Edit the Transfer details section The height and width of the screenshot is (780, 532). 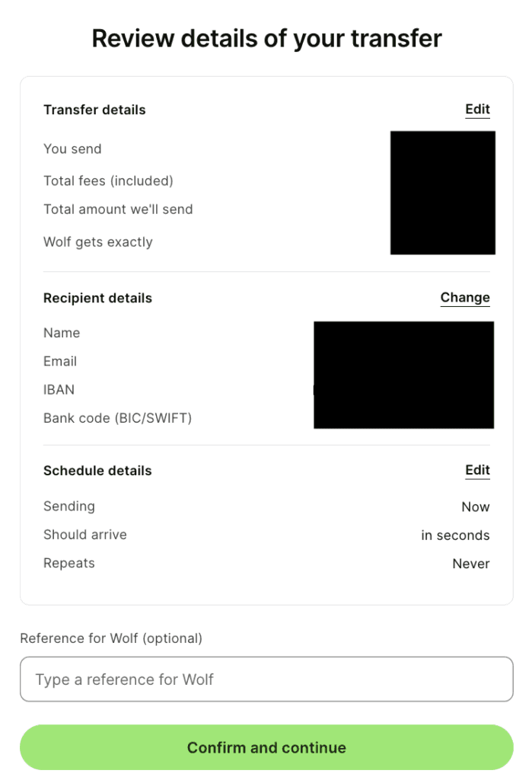(x=477, y=110)
